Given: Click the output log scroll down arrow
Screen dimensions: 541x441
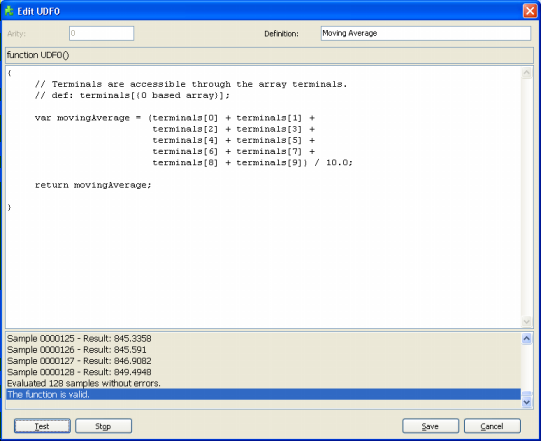Looking at the screenshot, I should 527,402.
